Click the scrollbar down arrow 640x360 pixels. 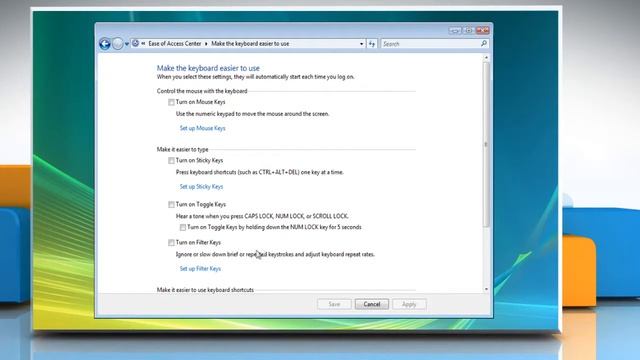click(486, 289)
